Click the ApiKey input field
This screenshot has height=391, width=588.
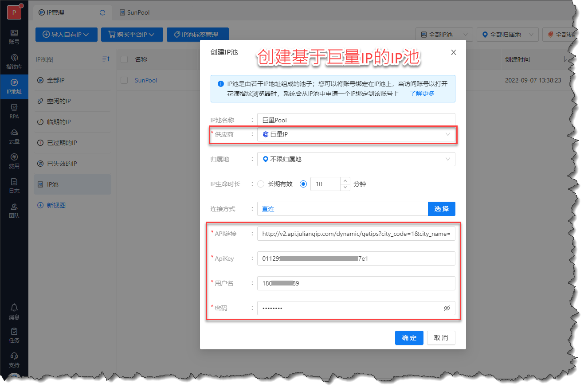pyautogui.click(x=356, y=258)
